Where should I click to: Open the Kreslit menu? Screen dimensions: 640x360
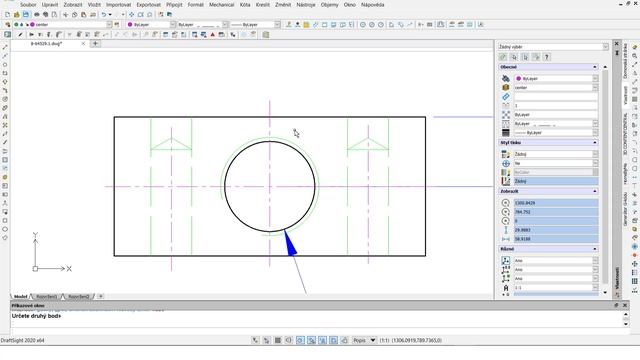pyautogui.click(x=262, y=5)
